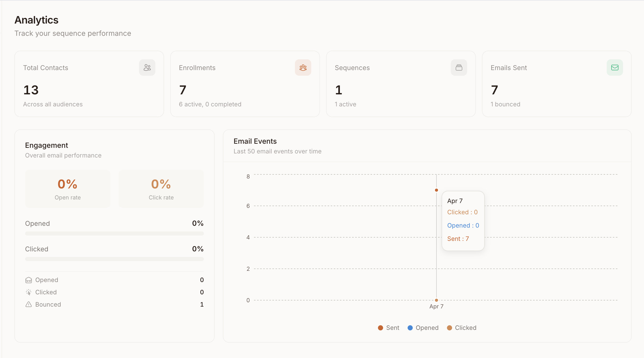Click the Apr 7 tooltip popup
This screenshot has height=358, width=644.
pyautogui.click(x=463, y=221)
